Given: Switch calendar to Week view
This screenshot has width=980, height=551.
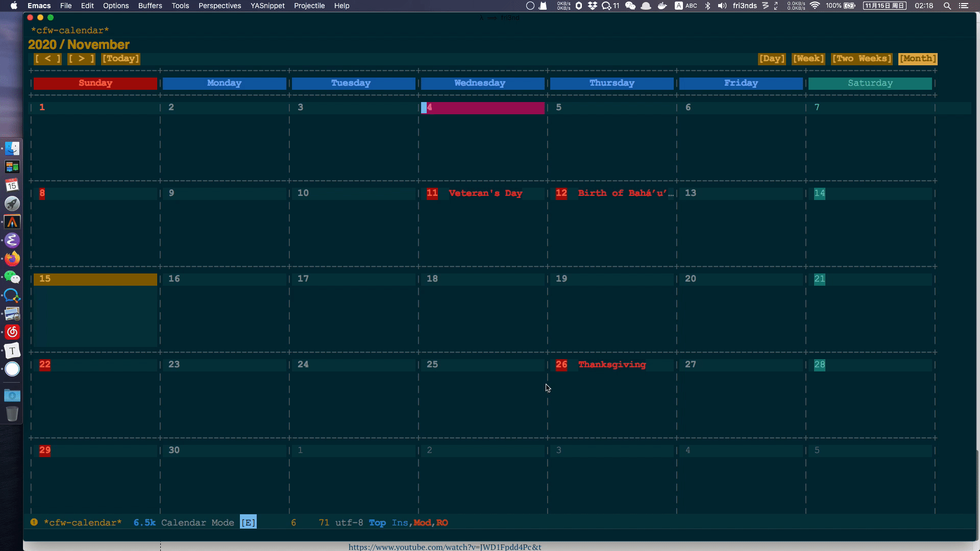Looking at the screenshot, I should click(x=808, y=59).
